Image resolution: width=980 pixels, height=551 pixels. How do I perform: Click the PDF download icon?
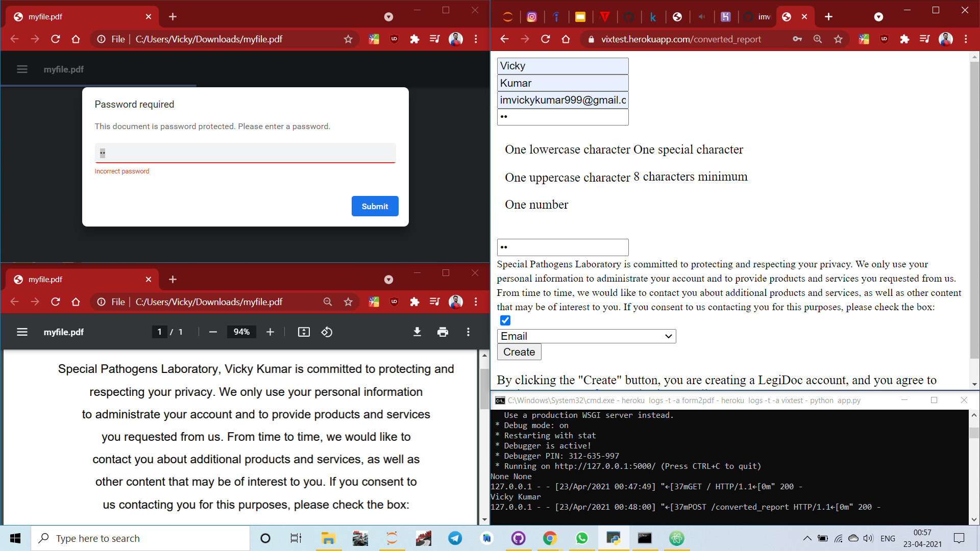(x=417, y=332)
